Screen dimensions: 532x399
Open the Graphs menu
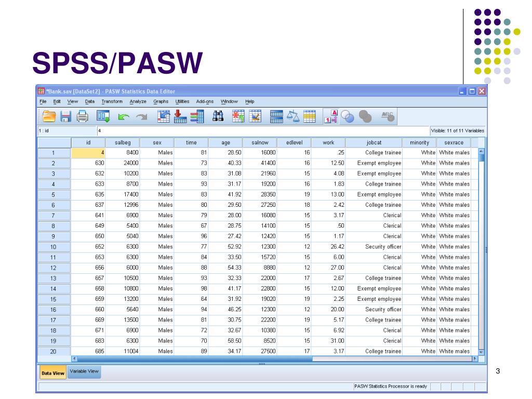pos(161,101)
